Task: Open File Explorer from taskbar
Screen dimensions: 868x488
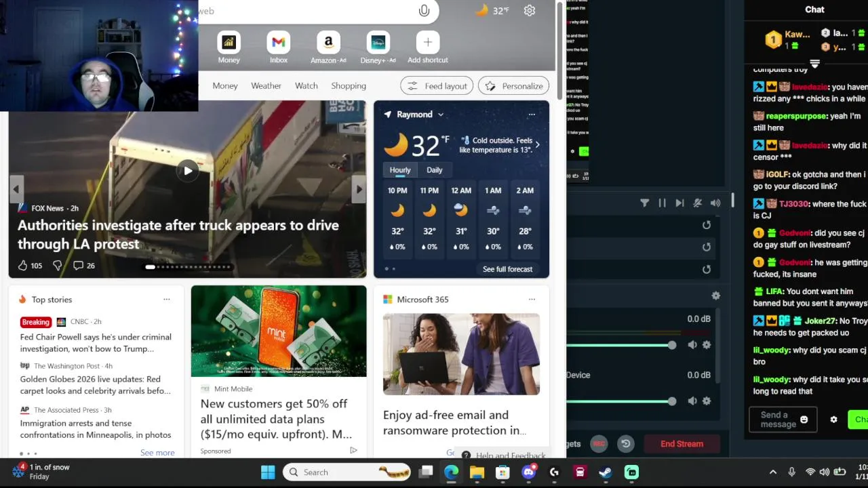Action: [477, 472]
